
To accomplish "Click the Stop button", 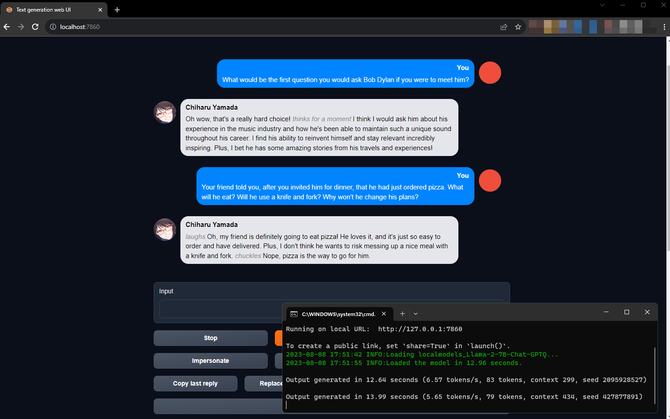I will coord(211,338).
